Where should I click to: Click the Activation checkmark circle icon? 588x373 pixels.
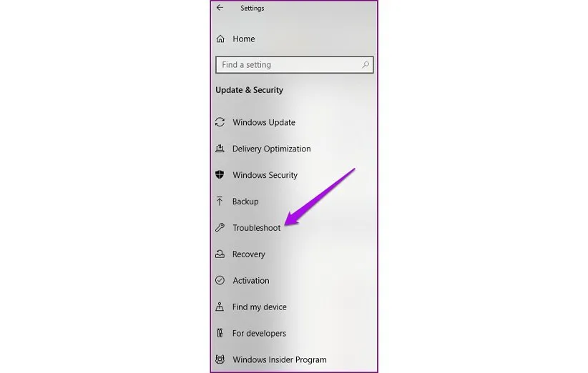(x=220, y=280)
